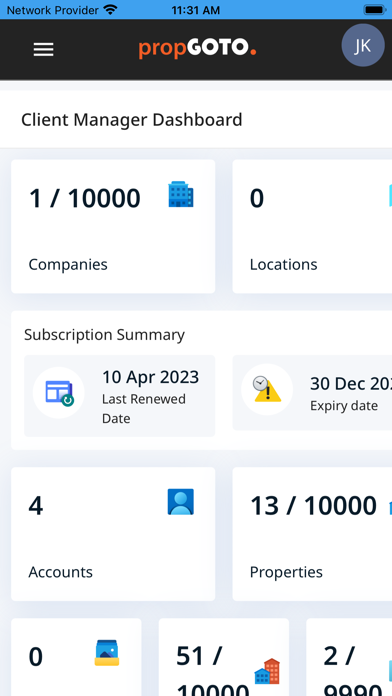Select the Expiry date tile
This screenshot has width=392, height=696.
click(312, 392)
